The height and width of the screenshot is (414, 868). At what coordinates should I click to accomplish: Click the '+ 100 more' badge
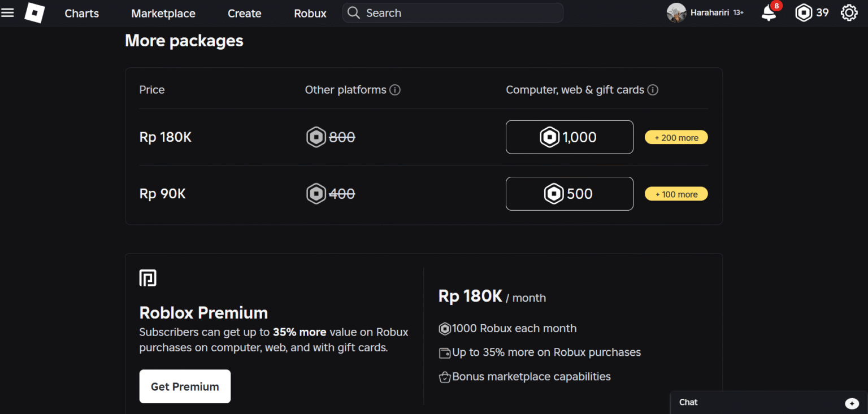[x=676, y=194]
